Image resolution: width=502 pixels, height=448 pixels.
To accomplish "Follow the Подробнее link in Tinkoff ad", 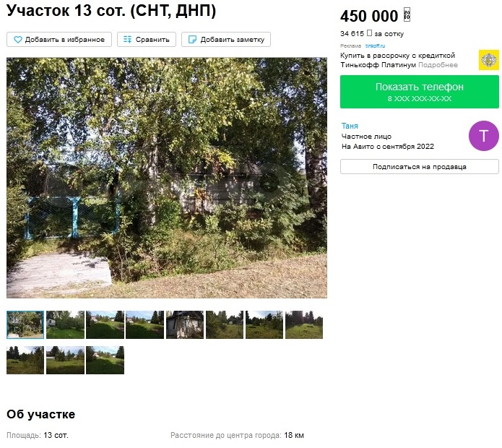I will (438, 65).
